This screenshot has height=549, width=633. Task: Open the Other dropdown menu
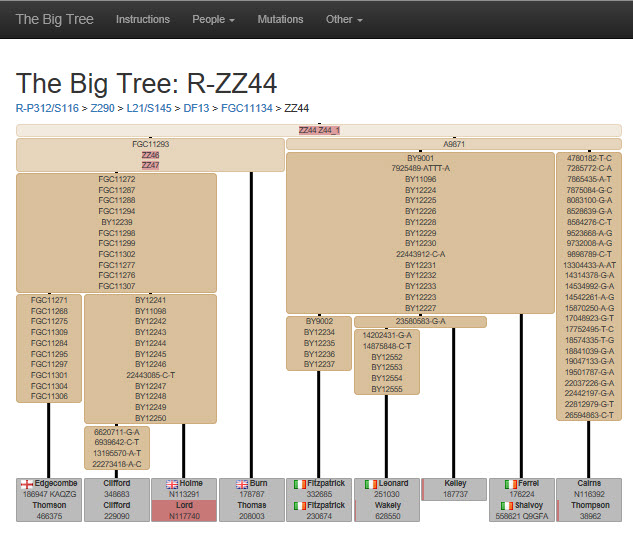[x=344, y=19]
